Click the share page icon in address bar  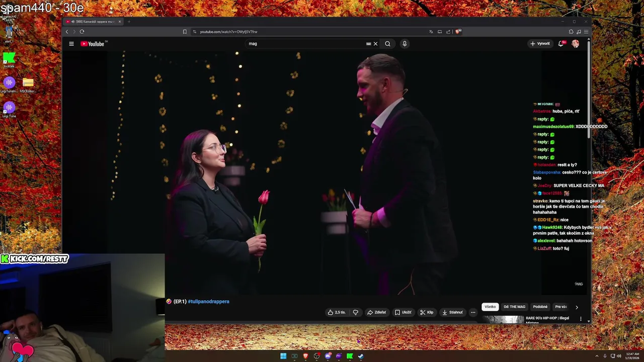pos(448,32)
